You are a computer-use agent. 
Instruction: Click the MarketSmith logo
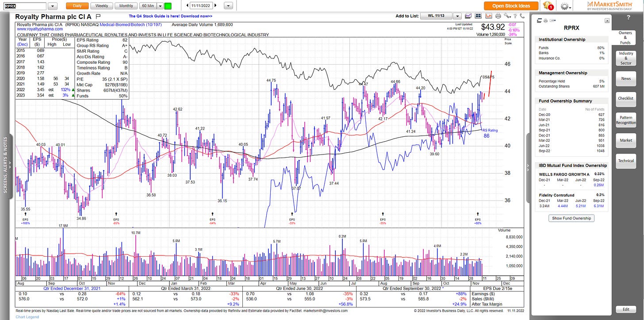click(610, 6)
